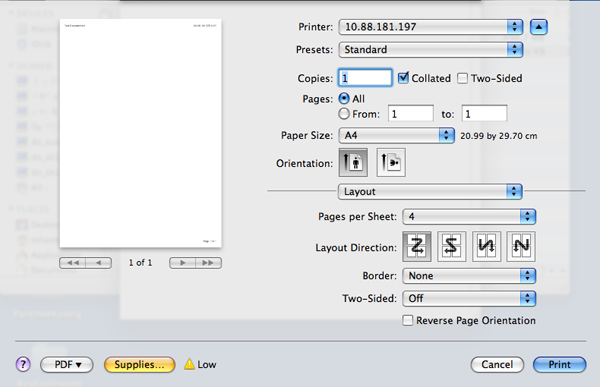The width and height of the screenshot is (600, 387).
Task: Click the Print button
Action: (559, 364)
